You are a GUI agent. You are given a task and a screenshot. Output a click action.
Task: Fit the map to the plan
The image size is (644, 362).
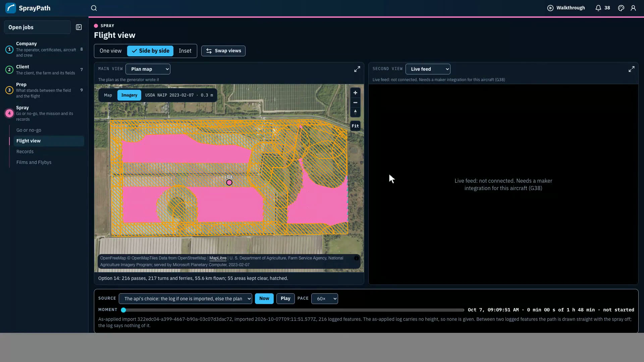click(x=355, y=126)
